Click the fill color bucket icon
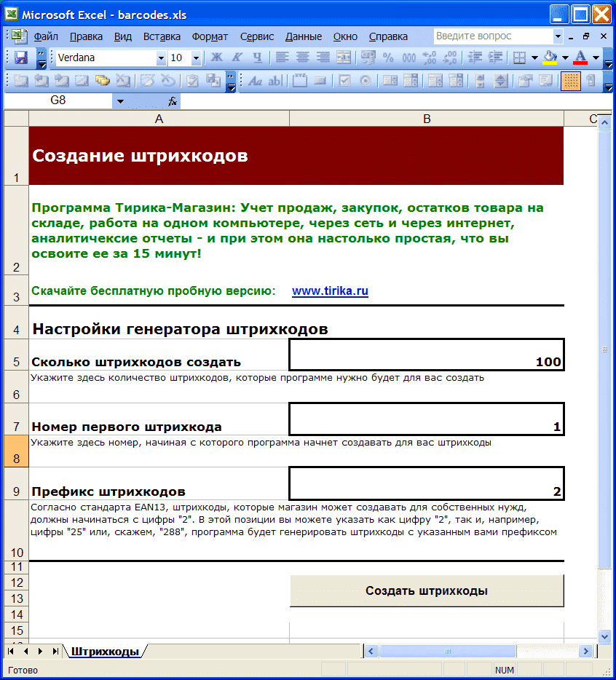The height and width of the screenshot is (680, 616). [550, 58]
